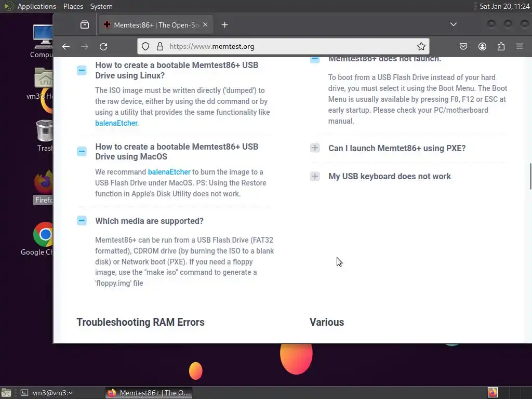Image resolution: width=532 pixels, height=399 pixels.
Task: Go back to the previous page
Action: coord(66,46)
